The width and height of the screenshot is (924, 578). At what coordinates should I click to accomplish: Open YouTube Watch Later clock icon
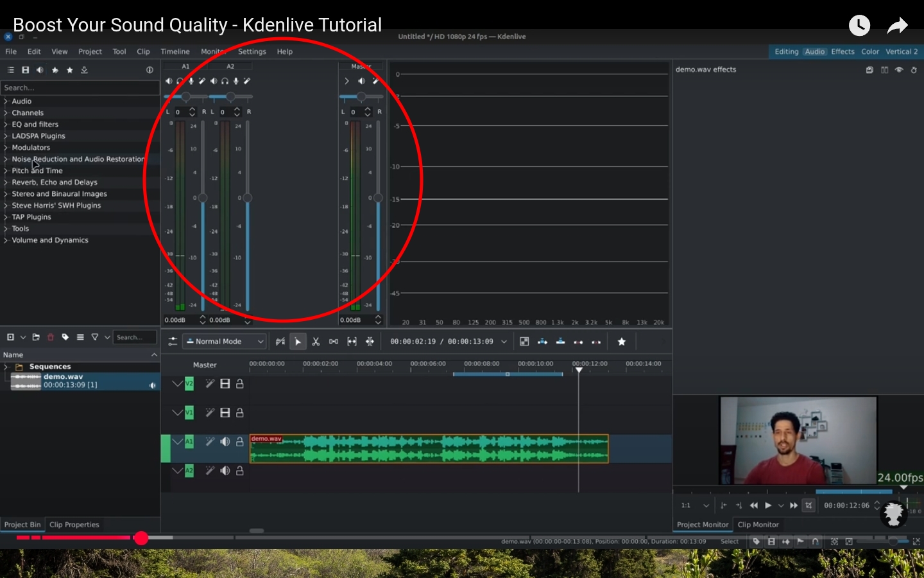859,26
